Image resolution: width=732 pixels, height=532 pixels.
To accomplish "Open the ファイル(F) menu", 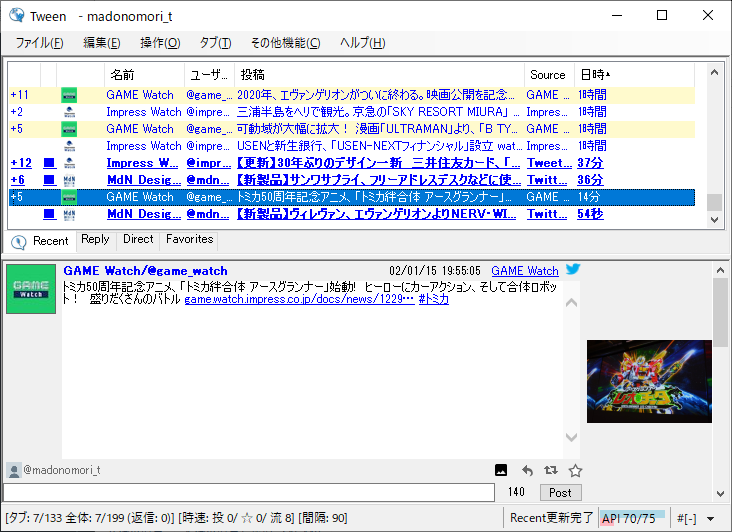I will (39, 43).
